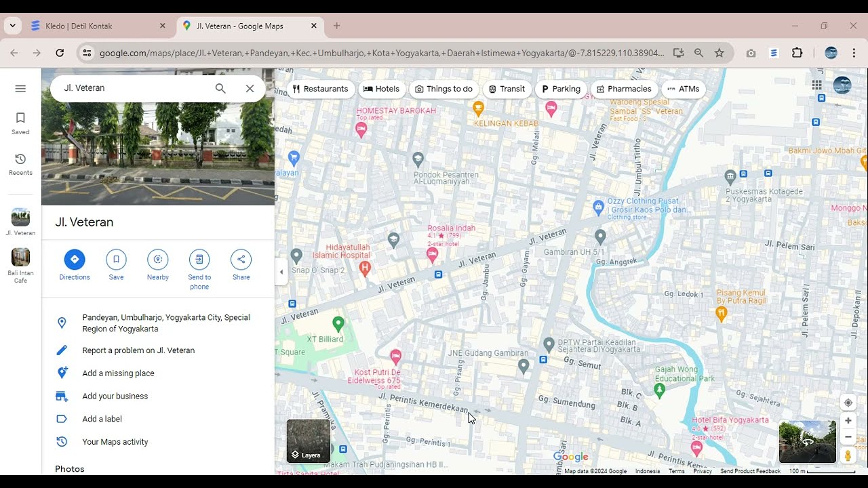Open tab search dropdown arrow
This screenshot has width=868, height=488.
coord(12,26)
